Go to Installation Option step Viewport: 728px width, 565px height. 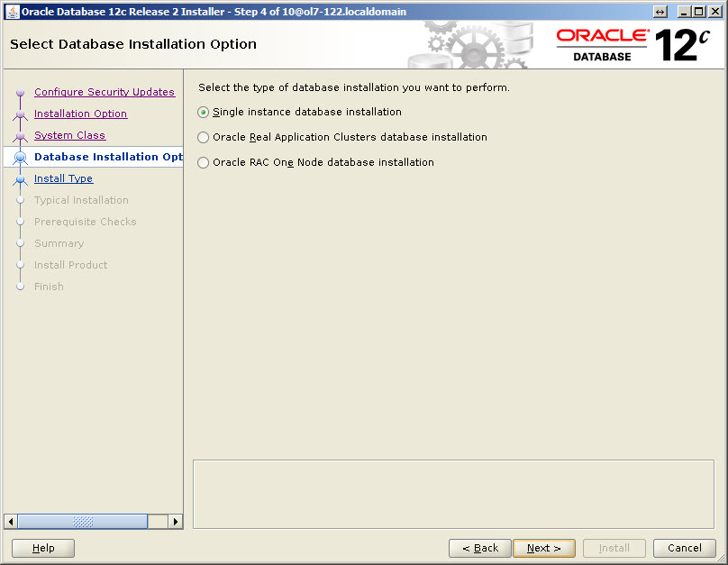(x=80, y=114)
